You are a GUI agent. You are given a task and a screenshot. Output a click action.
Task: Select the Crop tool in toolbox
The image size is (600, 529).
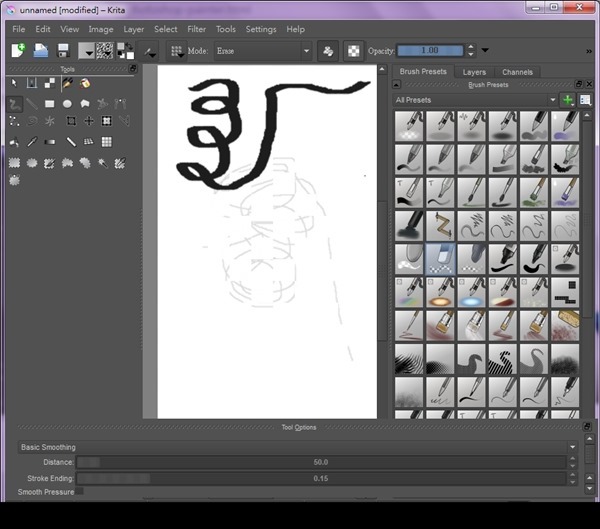click(71, 121)
